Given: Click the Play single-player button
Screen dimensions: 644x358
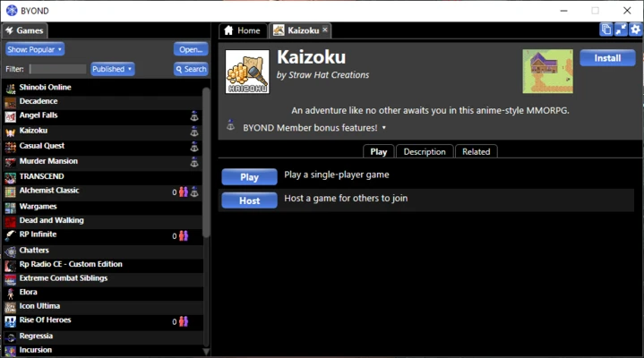Looking at the screenshot, I should [249, 177].
